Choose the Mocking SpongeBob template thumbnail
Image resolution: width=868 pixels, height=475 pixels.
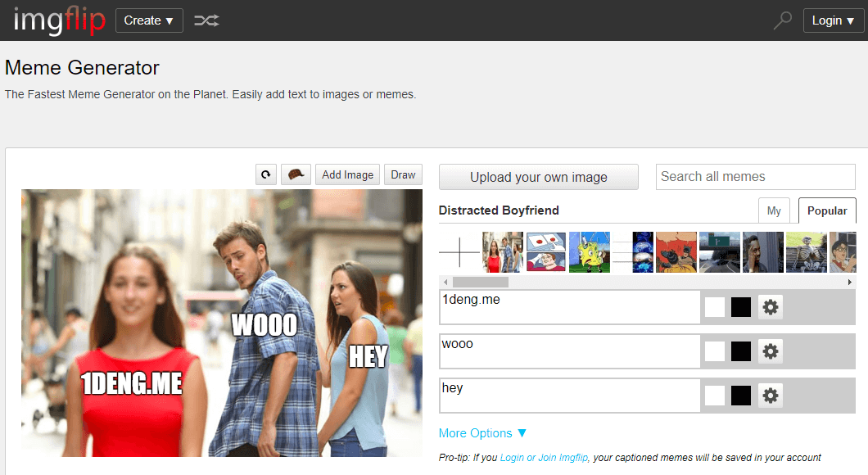[x=590, y=252]
